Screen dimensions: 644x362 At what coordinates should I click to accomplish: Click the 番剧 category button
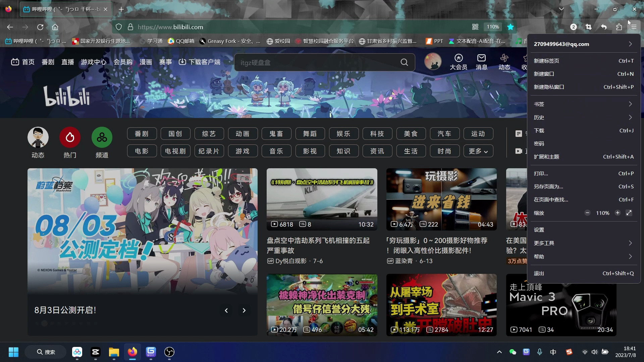142,134
